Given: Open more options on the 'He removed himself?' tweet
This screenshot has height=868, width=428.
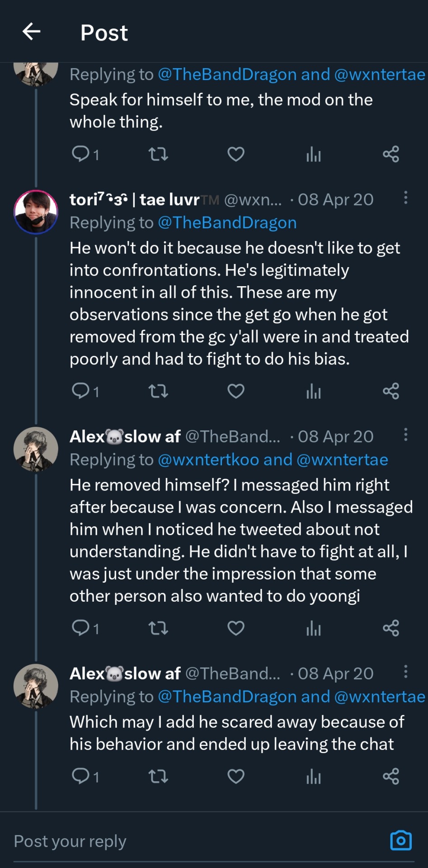Looking at the screenshot, I should pyautogui.click(x=405, y=434).
